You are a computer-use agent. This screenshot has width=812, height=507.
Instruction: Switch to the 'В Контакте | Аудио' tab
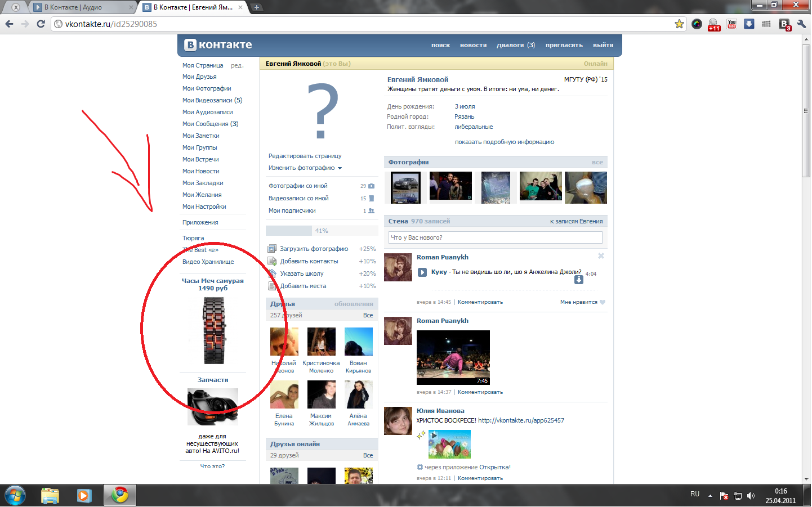[x=82, y=7]
